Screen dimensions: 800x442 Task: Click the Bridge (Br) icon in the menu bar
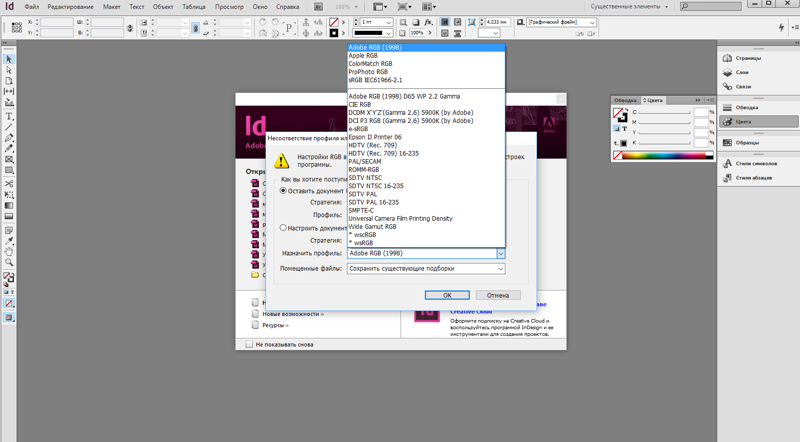[x=318, y=7]
